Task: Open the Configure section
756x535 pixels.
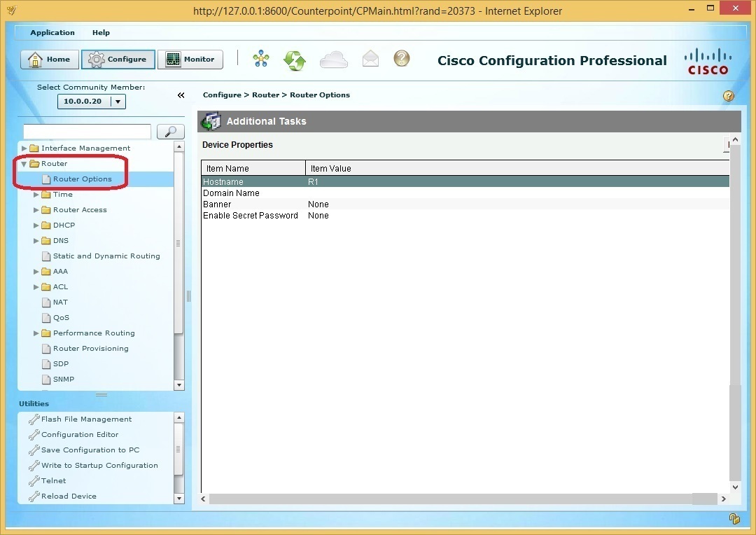Action: tap(118, 60)
